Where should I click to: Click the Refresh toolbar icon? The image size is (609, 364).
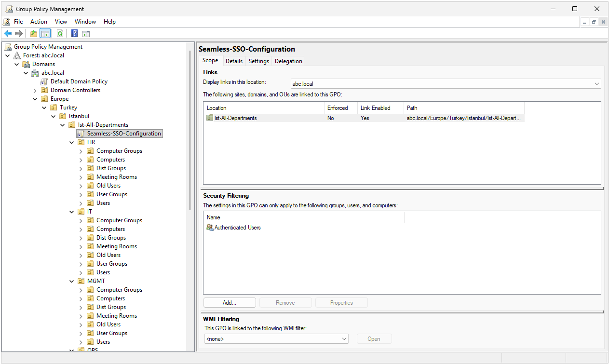(x=60, y=33)
